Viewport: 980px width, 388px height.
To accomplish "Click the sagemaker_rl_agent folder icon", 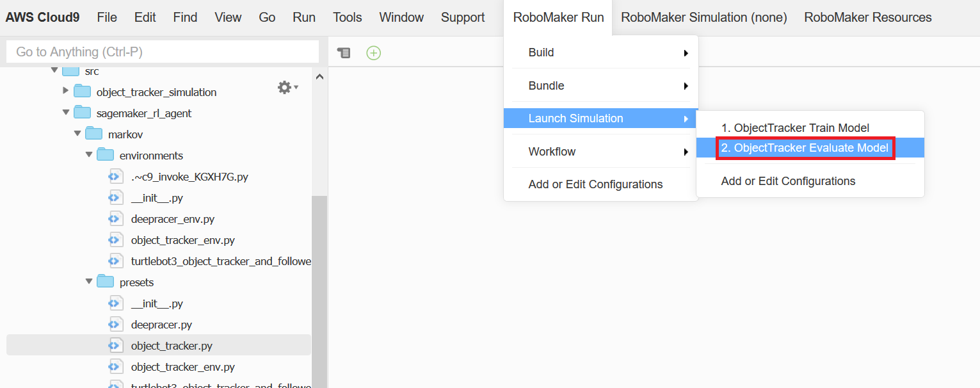I will click(82, 113).
